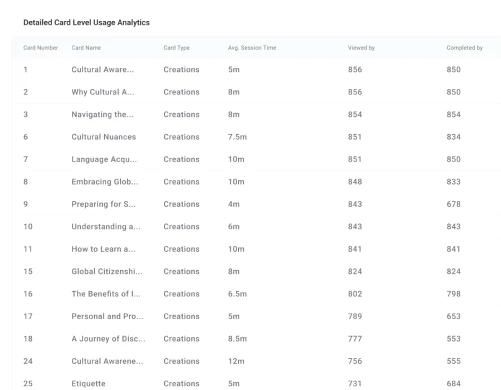
Task: Click the Completed by value '678'
Action: (x=454, y=204)
